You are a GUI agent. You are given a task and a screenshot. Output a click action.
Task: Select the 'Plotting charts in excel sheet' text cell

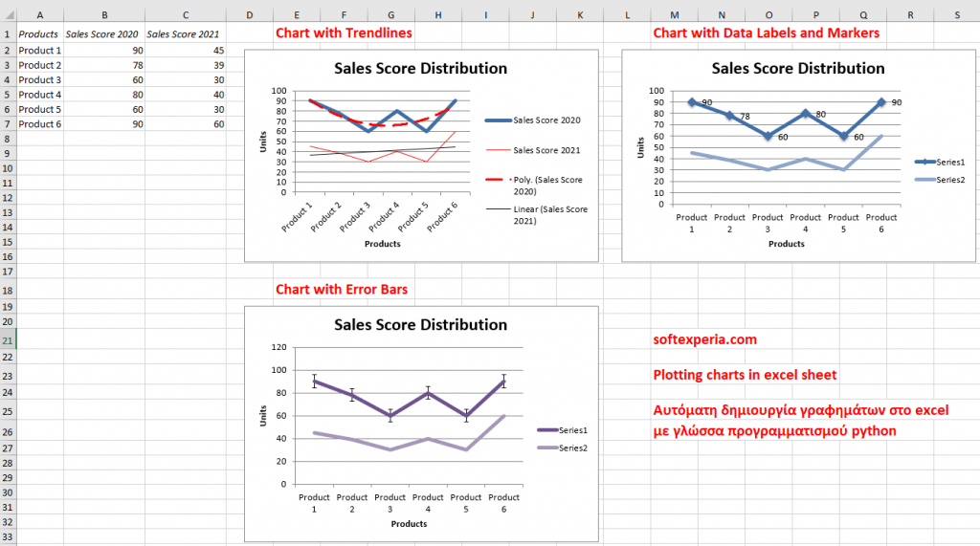coord(745,375)
